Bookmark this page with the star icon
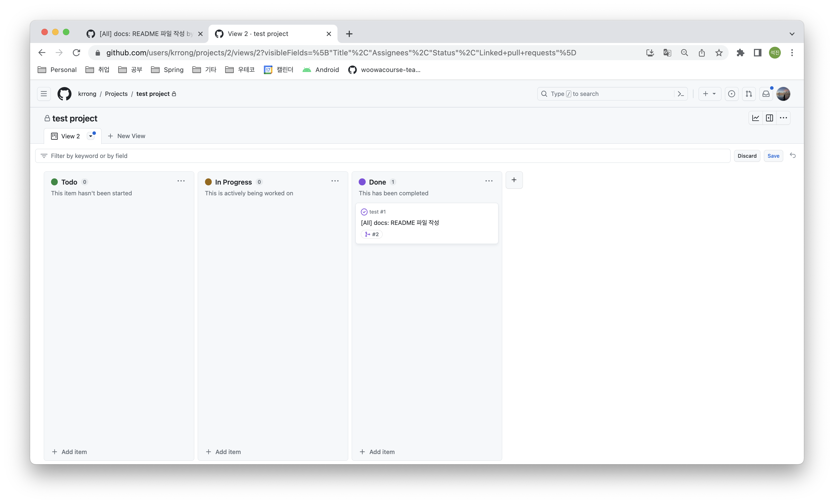834x504 pixels. point(719,52)
